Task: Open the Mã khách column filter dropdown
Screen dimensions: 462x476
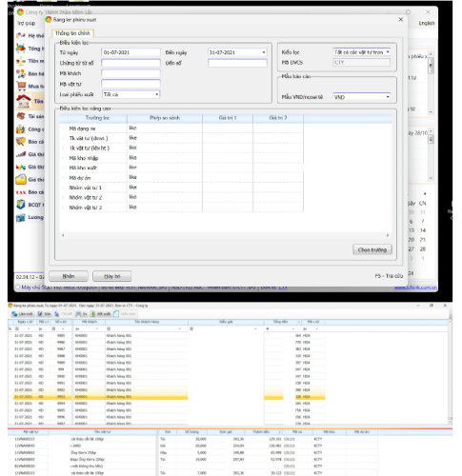Action: (x=97, y=328)
